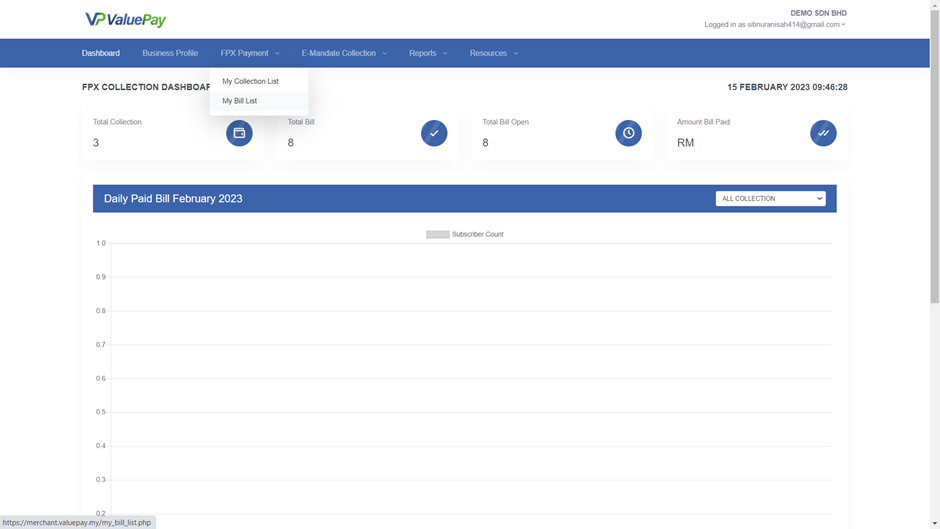940x529 pixels.
Task: Go to the Dashboard tab
Action: pyautogui.click(x=100, y=53)
